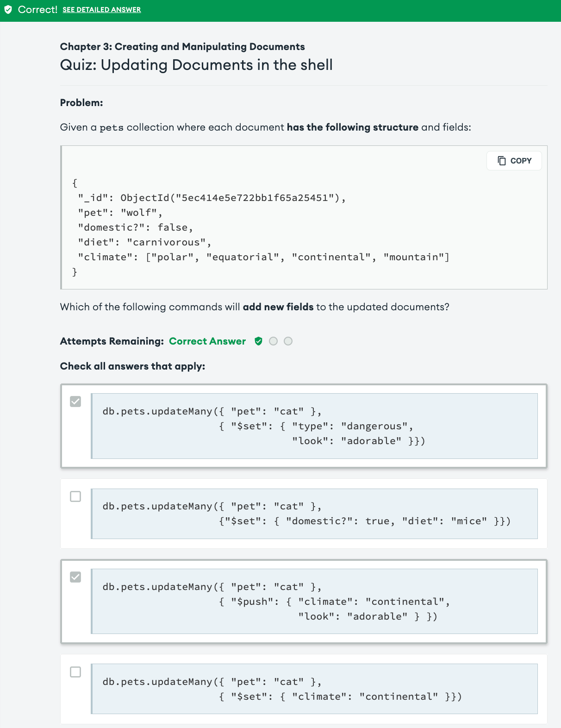The height and width of the screenshot is (728, 561).
Task: Click the shield check icon in the green banner
Action: [8, 10]
